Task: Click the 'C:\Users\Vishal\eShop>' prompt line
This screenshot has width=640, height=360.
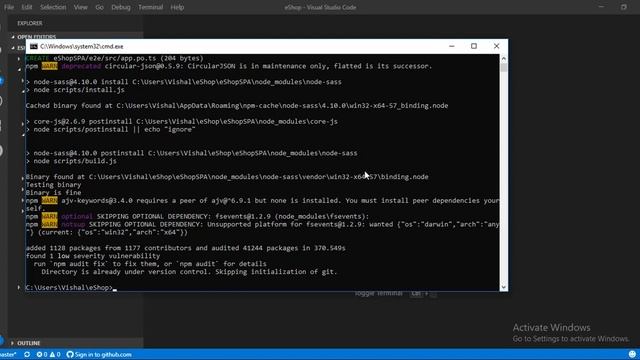Action: pyautogui.click(x=69, y=287)
